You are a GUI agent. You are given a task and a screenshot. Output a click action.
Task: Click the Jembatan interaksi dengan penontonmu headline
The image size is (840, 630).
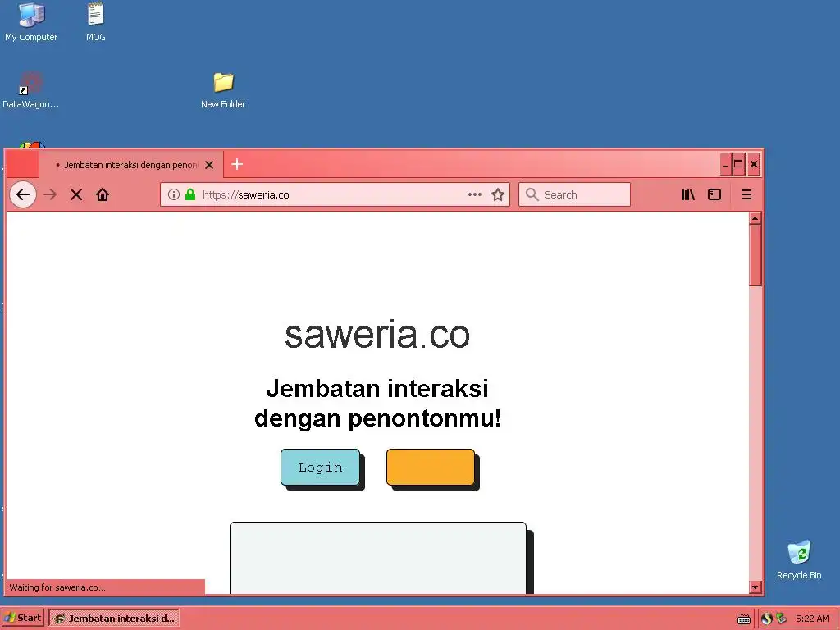377,403
